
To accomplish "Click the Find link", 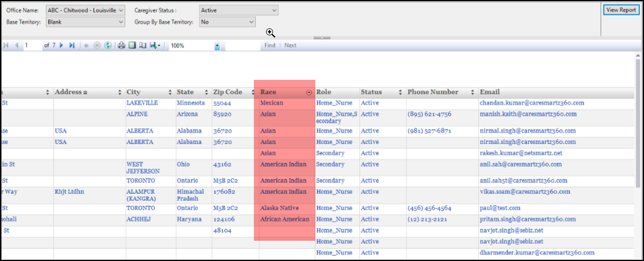I will [x=270, y=45].
